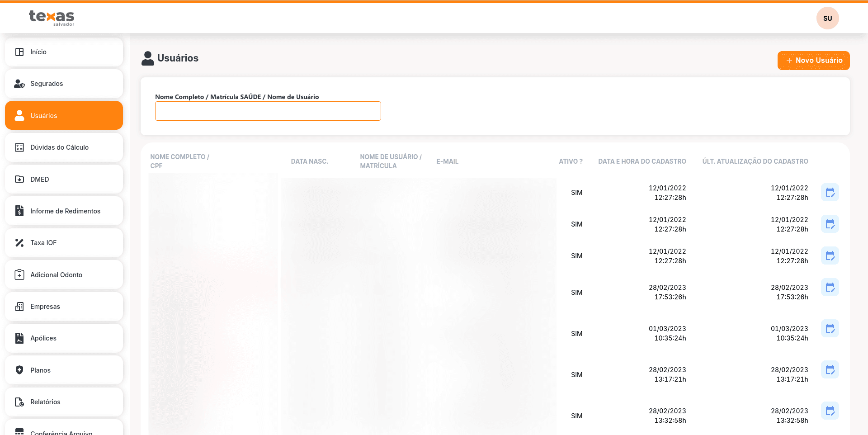Edit the user registered 28/02/2023 17:53:26h
Viewport: 868px width, 435px height.
pyautogui.click(x=830, y=288)
